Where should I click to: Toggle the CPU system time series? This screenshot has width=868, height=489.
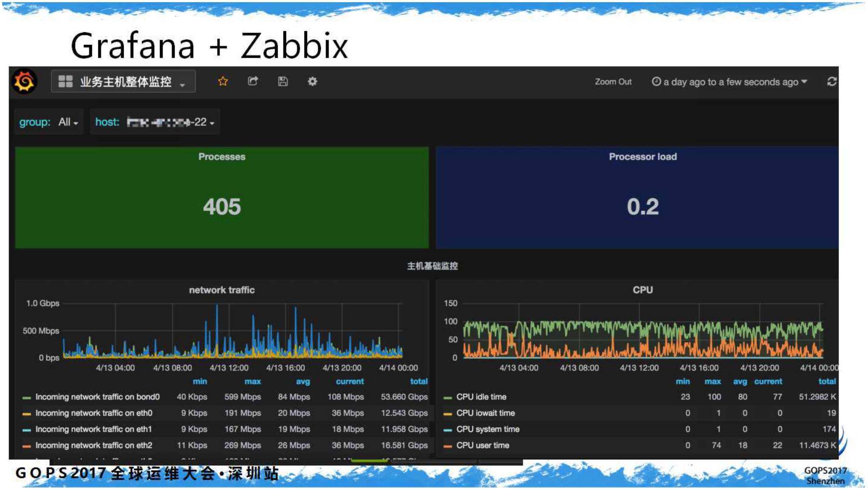(488, 429)
